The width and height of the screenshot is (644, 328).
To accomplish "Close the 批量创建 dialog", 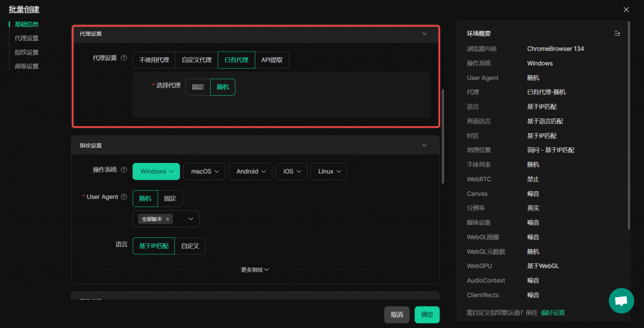I will (626, 9).
